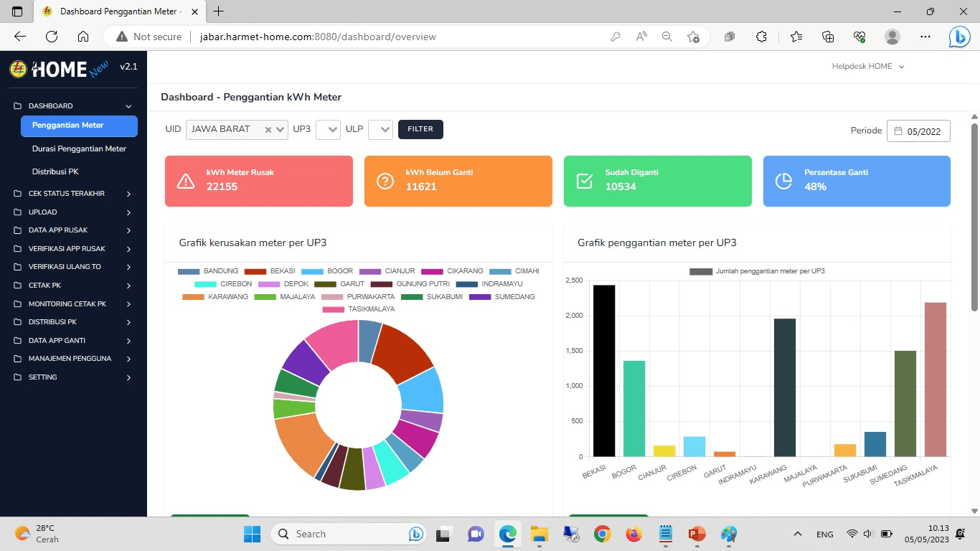Reload the page with the refresh icon

click(52, 37)
